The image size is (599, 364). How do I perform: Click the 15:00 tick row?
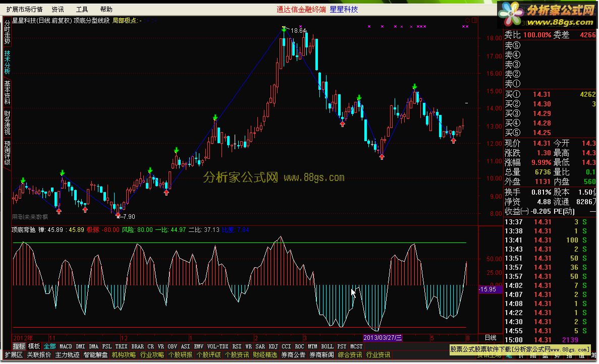pyautogui.click(x=551, y=340)
